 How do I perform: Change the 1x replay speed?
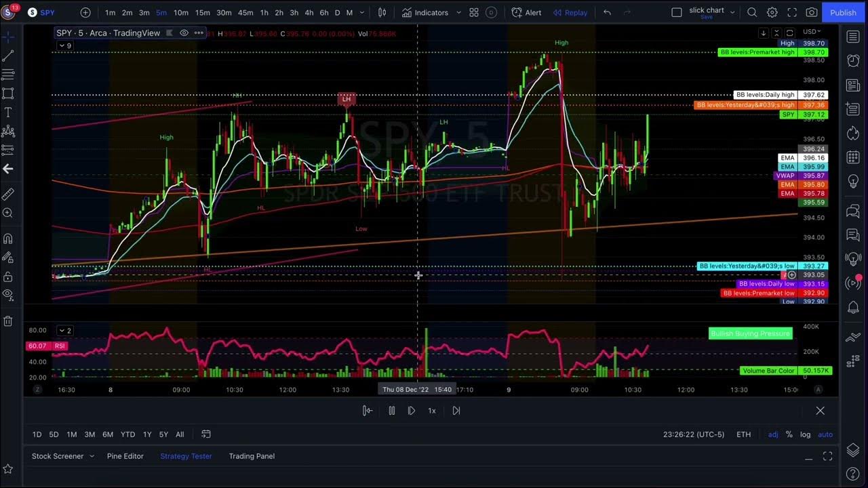pyautogui.click(x=431, y=411)
